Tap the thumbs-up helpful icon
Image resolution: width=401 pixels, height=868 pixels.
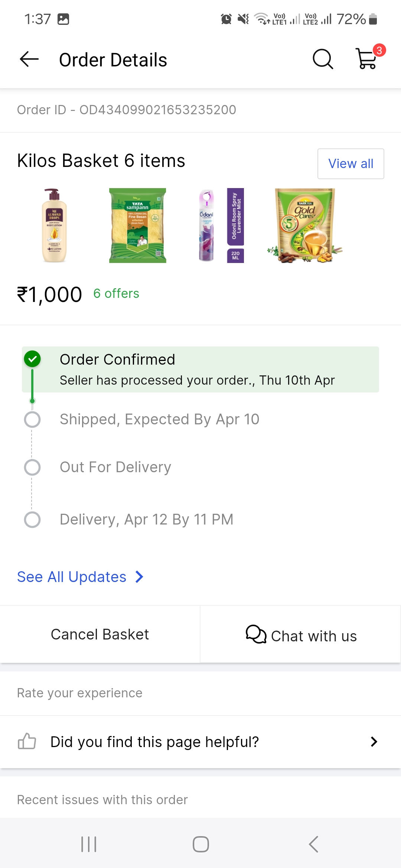pos(27,742)
